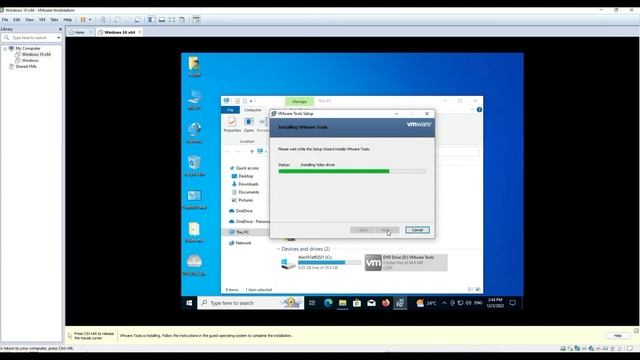This screenshot has height=360, width=640.
Task: Click File Explorer up-arrow navigation button
Action: pyautogui.click(x=252, y=151)
